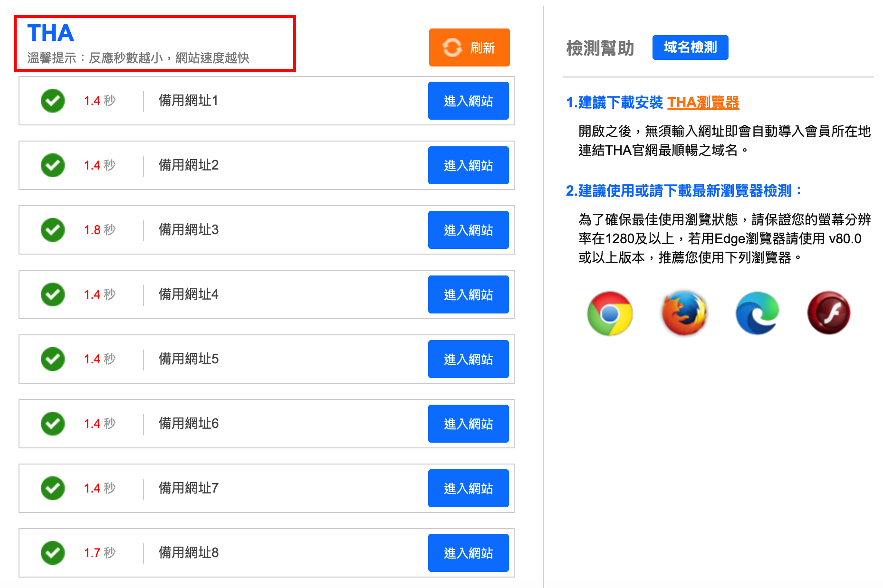Enter website for 備用網址2

(468, 165)
